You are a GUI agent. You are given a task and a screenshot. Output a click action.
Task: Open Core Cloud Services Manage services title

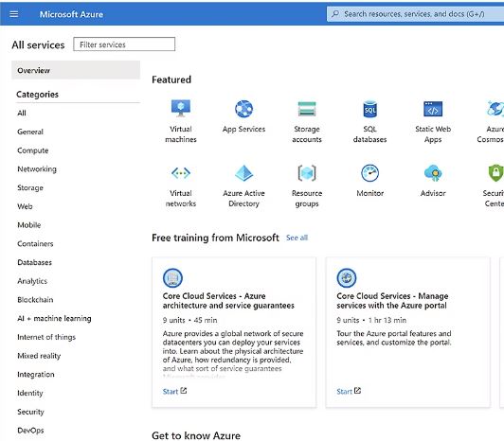pos(392,301)
